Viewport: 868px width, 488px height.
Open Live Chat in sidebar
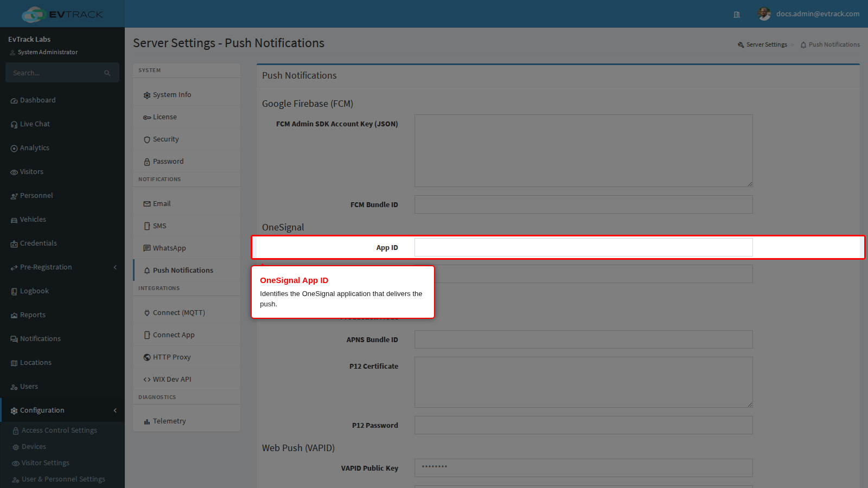click(x=62, y=124)
